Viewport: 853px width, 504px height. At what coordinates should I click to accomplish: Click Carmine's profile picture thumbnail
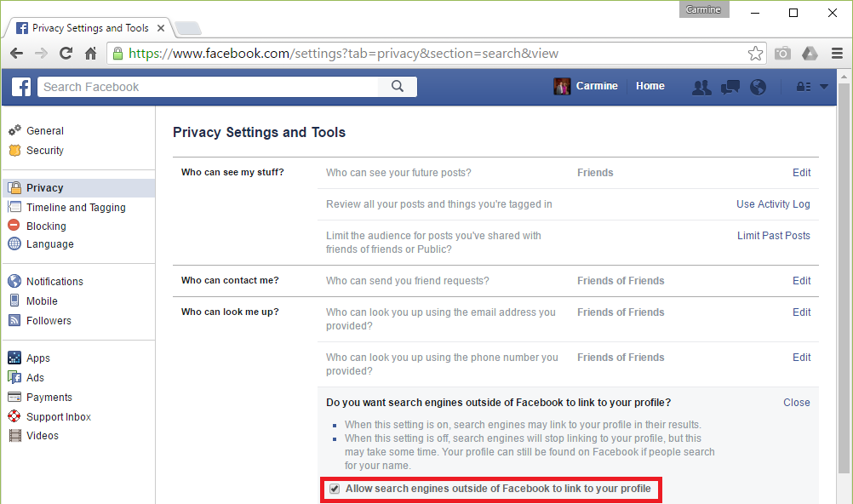click(x=562, y=86)
